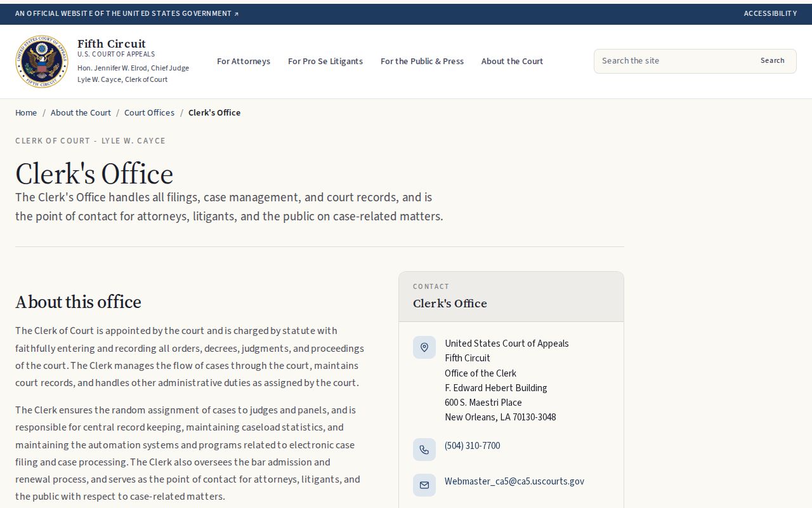
Task: Email Webmaster_ca5@ca5.uscourts.gov link
Action: [x=514, y=481]
